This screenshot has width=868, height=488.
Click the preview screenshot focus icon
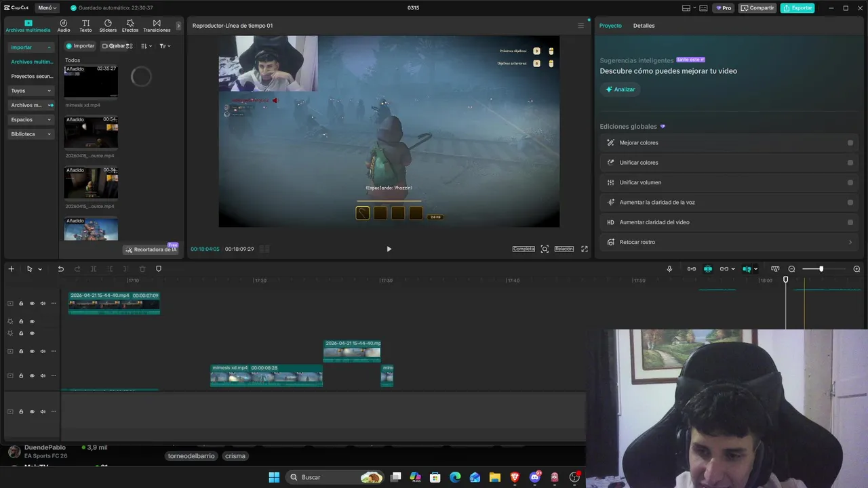(545, 249)
